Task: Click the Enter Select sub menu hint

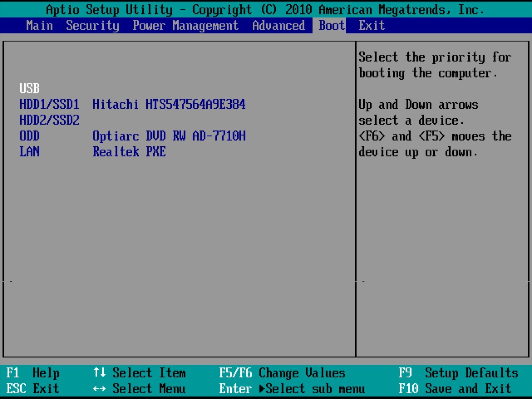Action: click(x=292, y=389)
